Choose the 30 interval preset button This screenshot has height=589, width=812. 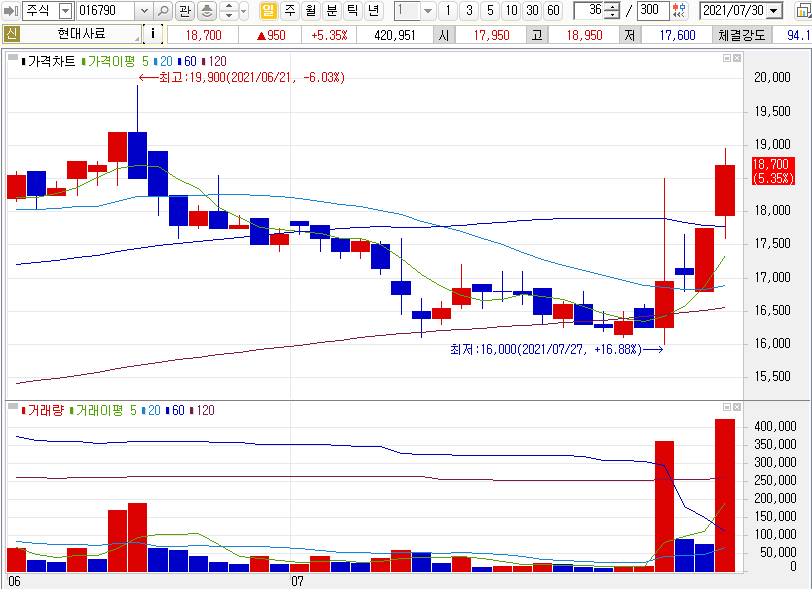532,10
